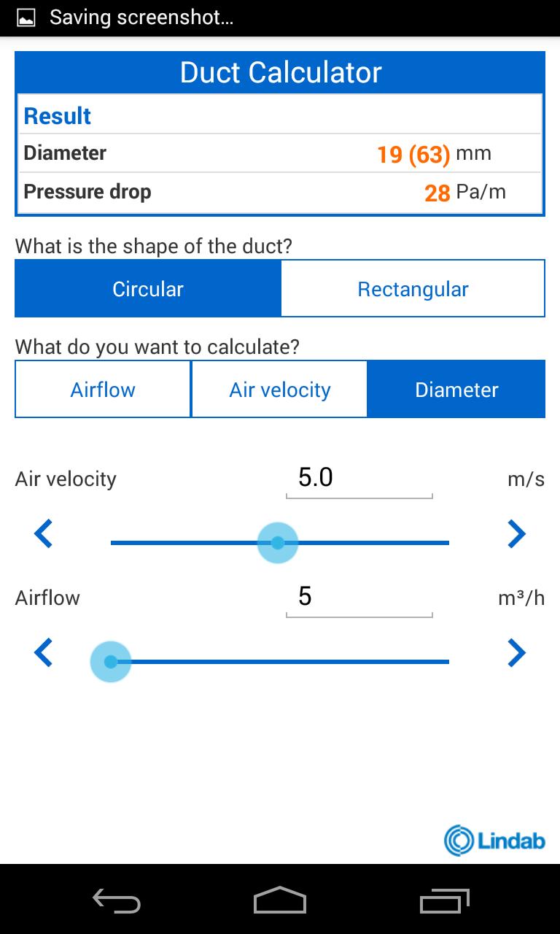Open the Lindab logo
The width and height of the screenshot is (560, 934).
[x=494, y=840]
